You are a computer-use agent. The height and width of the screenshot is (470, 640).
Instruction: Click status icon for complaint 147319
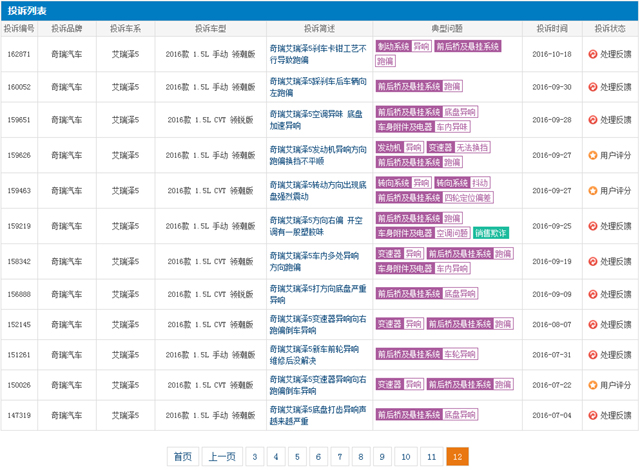(593, 415)
